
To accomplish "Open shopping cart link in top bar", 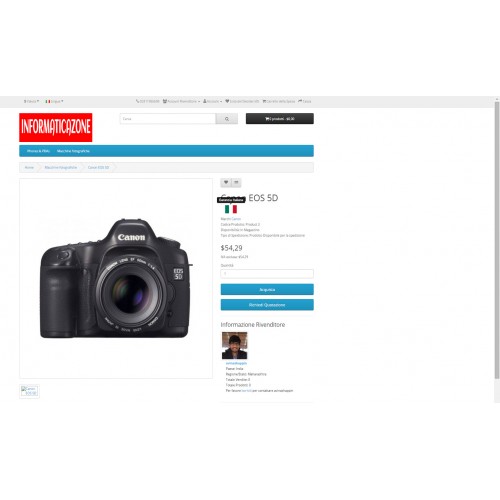I will (x=279, y=101).
